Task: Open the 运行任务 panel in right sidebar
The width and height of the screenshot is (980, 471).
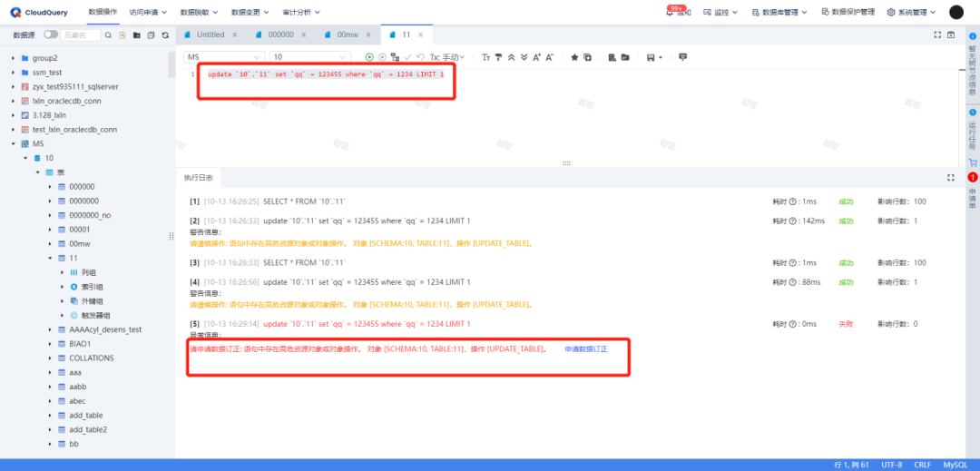Action: point(973,128)
